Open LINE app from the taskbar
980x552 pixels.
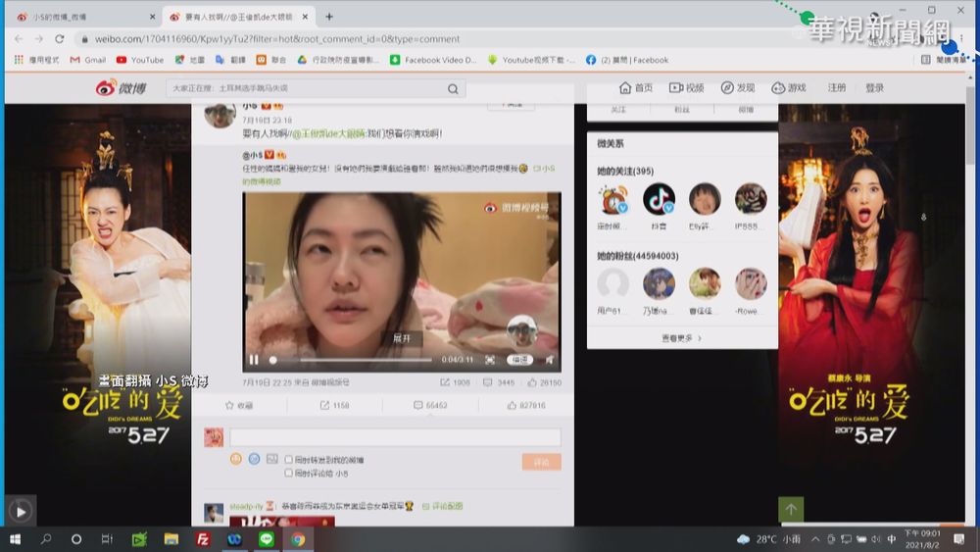click(267, 539)
